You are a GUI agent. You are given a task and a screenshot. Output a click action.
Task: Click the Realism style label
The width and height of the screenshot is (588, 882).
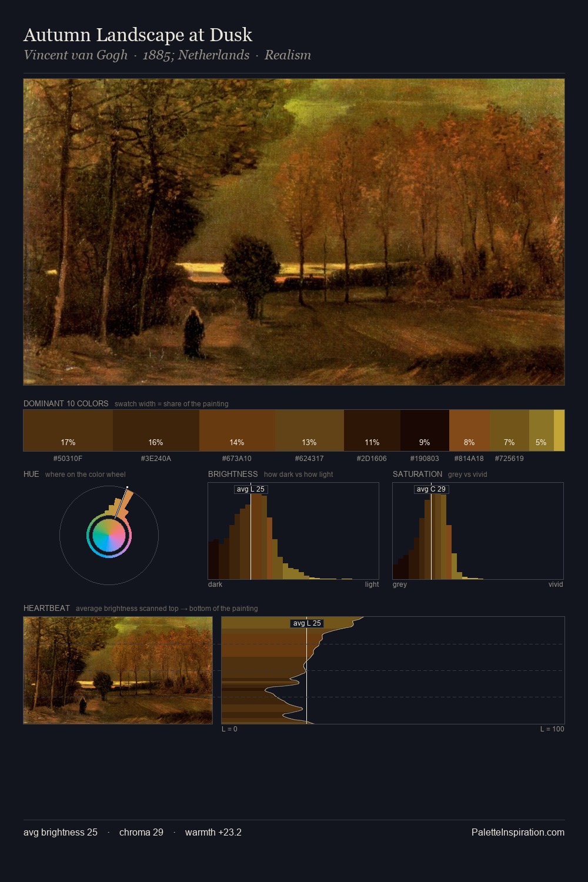288,55
